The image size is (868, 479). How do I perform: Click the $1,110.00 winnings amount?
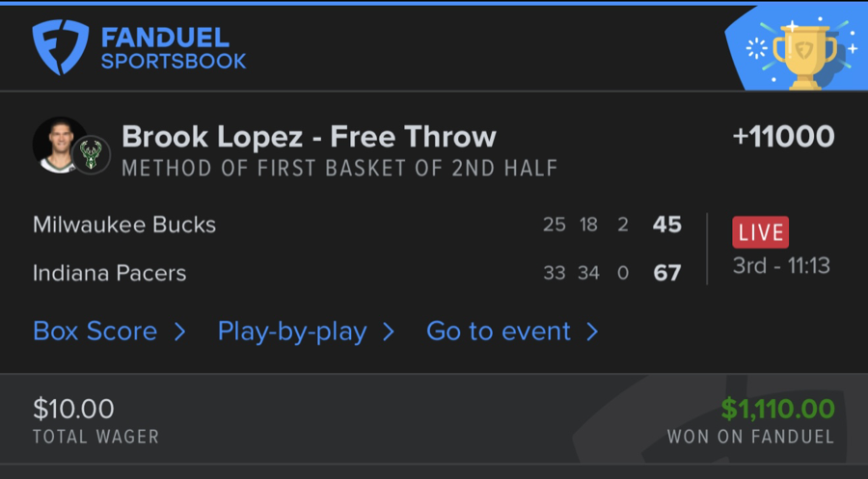(777, 409)
